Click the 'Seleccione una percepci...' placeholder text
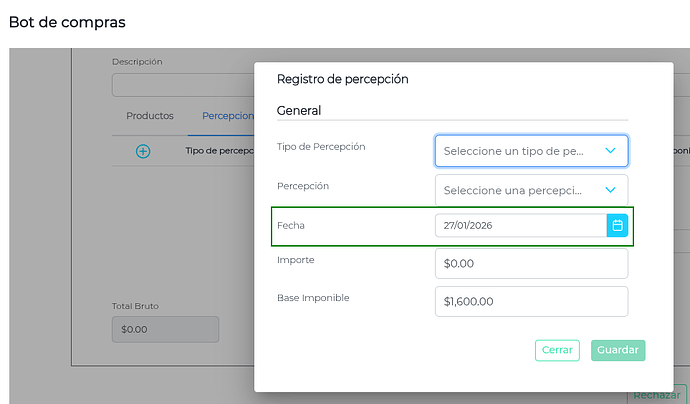This screenshot has height=404, width=690. pos(512,190)
